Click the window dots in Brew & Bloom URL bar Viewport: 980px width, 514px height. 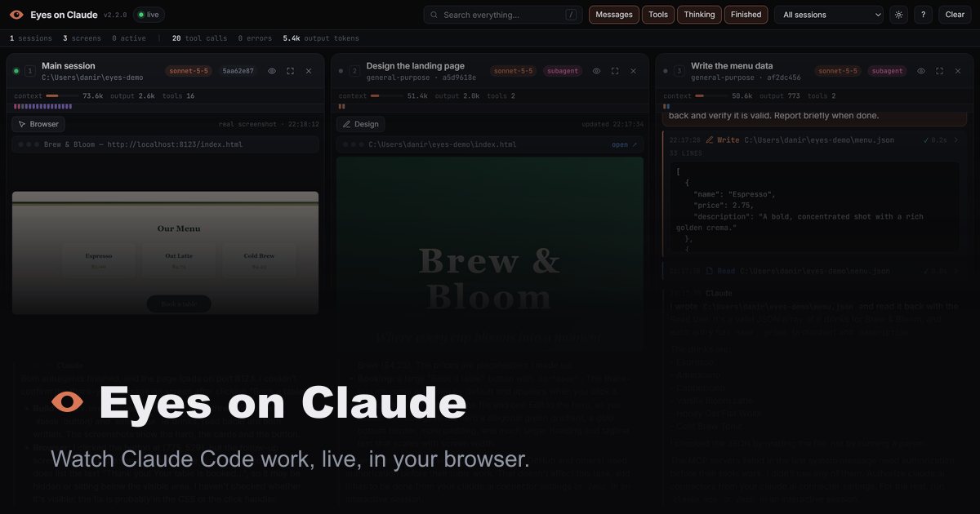[27, 144]
